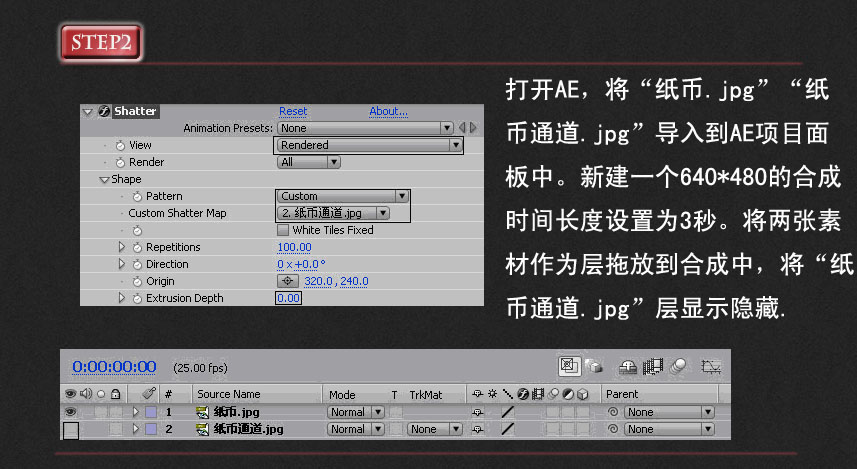
Task: Click the Label tag column header icon
Action: 149,393
